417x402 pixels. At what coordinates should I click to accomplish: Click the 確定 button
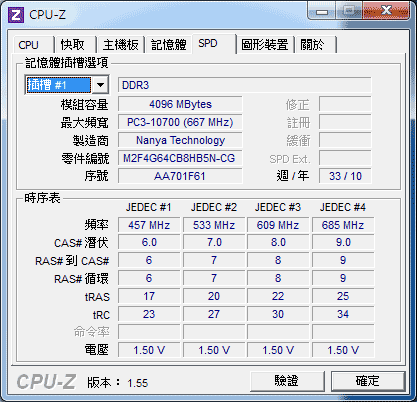point(368,381)
